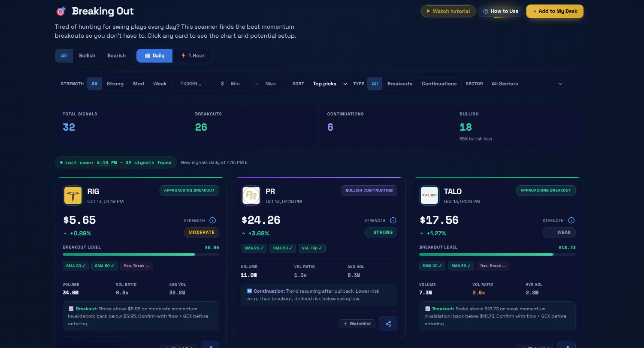Select Weak strength filter
The height and width of the screenshot is (348, 644).
point(160,84)
